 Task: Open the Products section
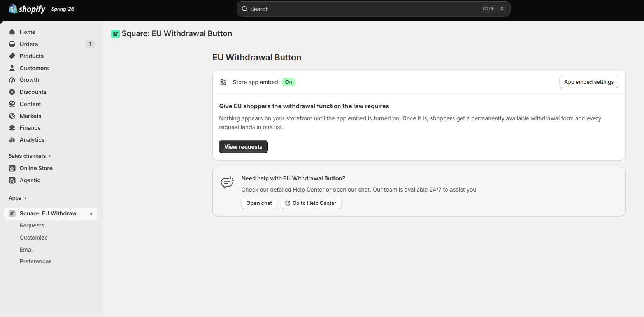pos(51,56)
